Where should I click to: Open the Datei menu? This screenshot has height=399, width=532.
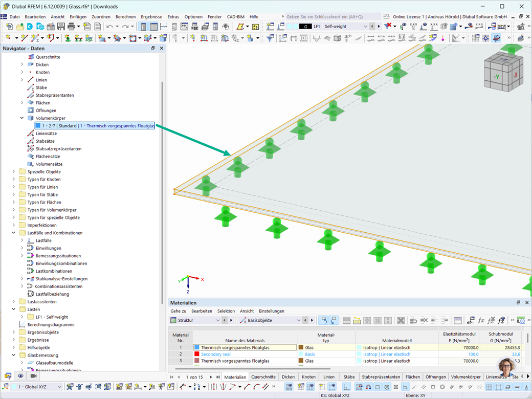tap(14, 16)
